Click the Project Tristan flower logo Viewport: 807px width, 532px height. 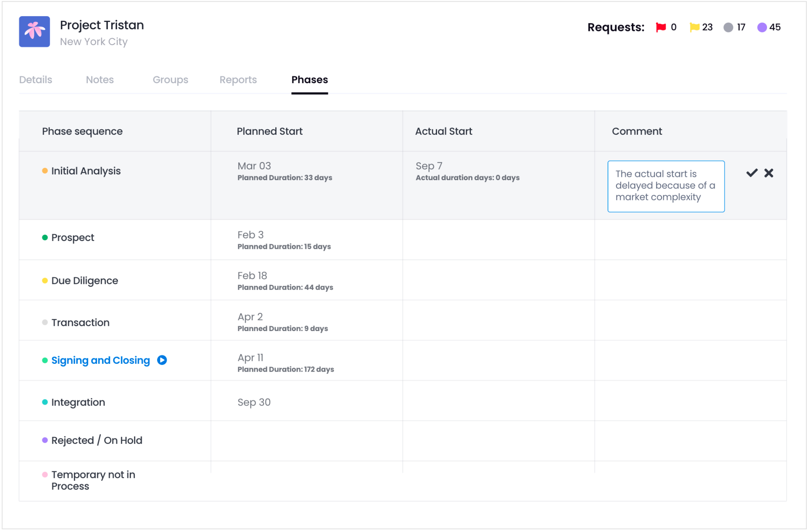34,32
